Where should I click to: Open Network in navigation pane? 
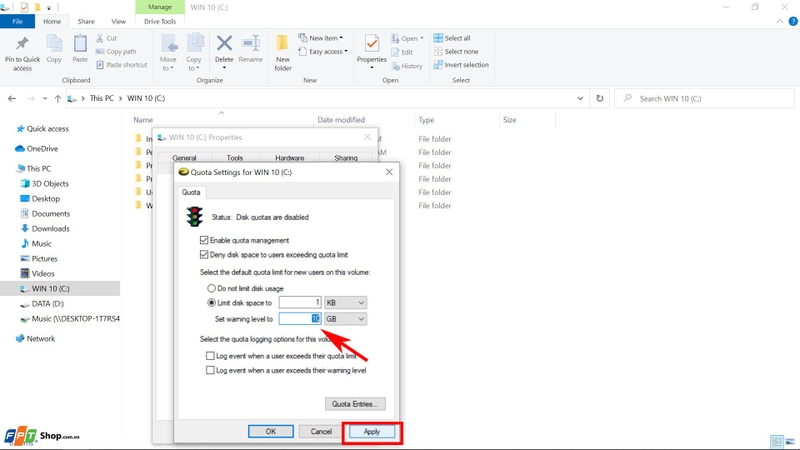pyautogui.click(x=35, y=339)
